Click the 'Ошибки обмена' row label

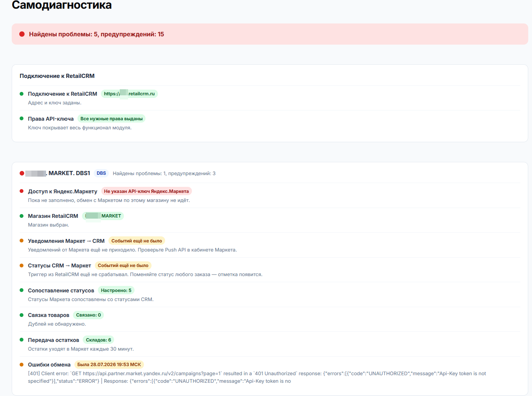49,365
